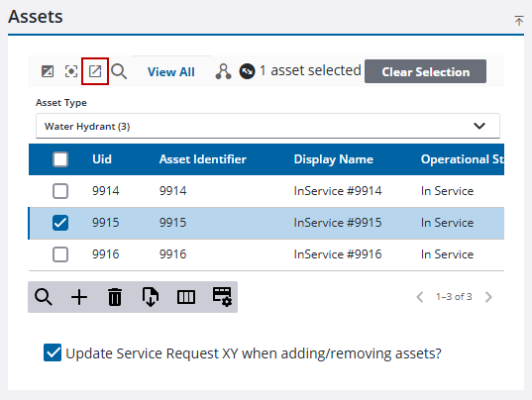Click the zoom-to-selected-assets target icon

coord(71,71)
